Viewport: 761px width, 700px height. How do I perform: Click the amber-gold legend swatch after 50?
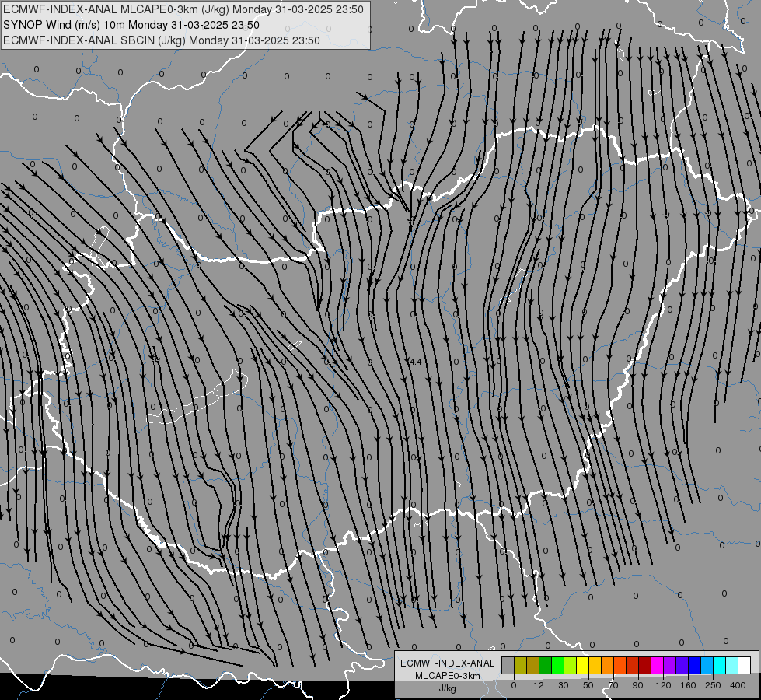tap(595, 666)
